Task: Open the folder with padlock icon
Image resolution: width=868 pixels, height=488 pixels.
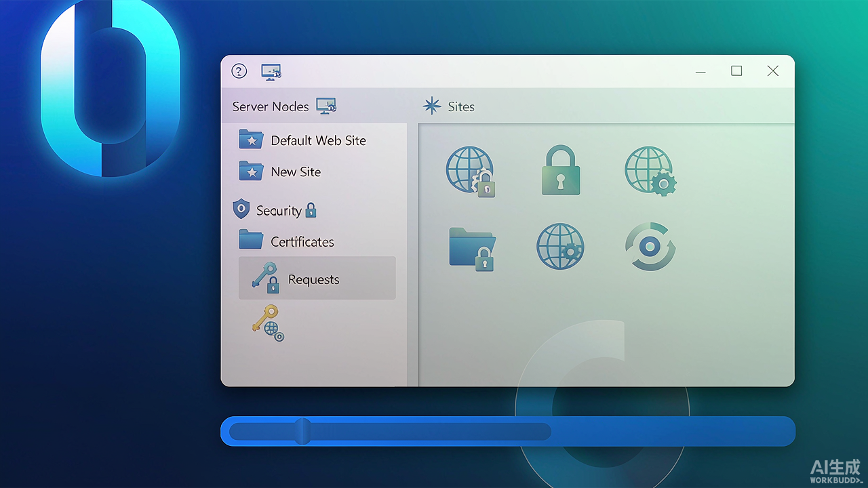Action: [472, 249]
